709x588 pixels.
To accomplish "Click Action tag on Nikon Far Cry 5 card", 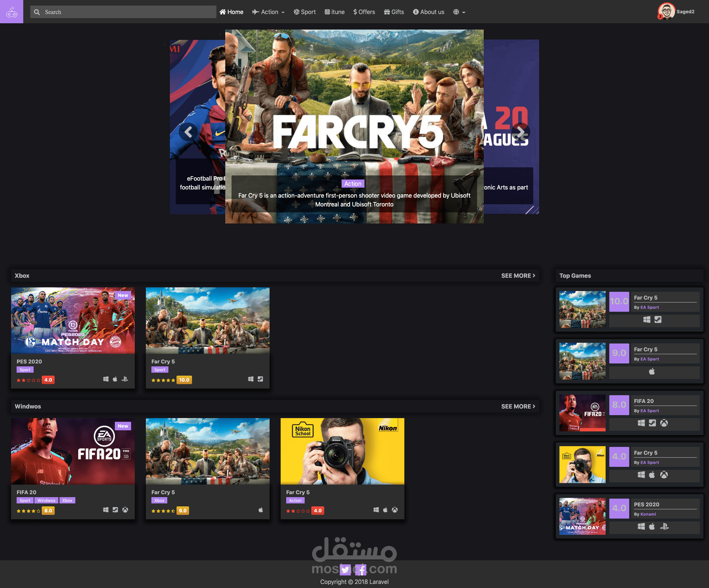I will (295, 500).
